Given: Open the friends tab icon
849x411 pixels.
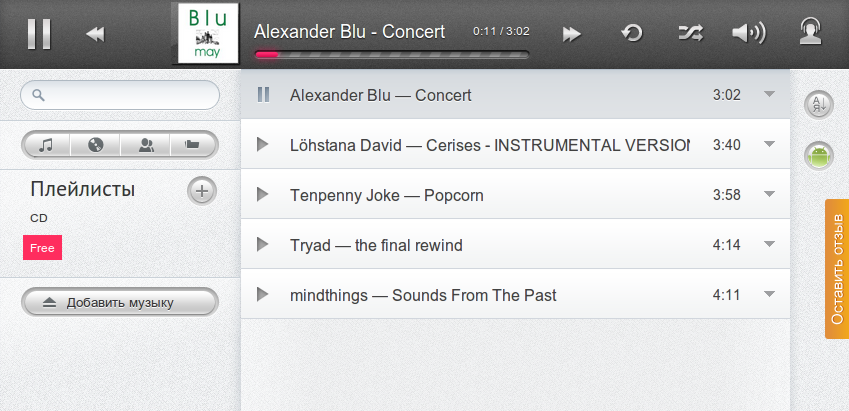Looking at the screenshot, I should pyautogui.click(x=146, y=145).
